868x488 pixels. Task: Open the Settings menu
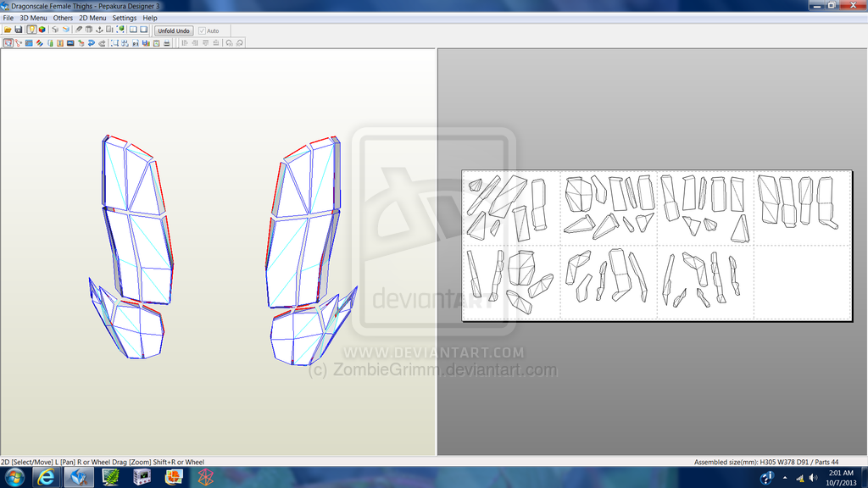coord(125,18)
